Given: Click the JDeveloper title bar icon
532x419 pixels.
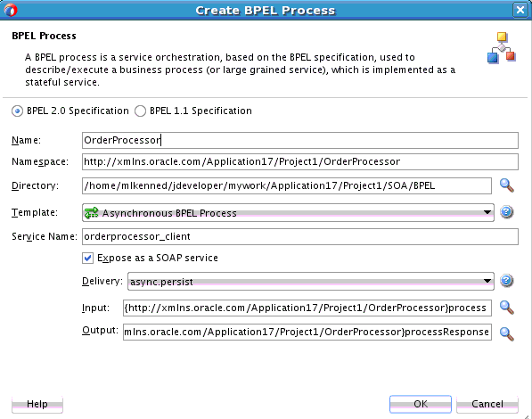Looking at the screenshot, I should click(11, 10).
